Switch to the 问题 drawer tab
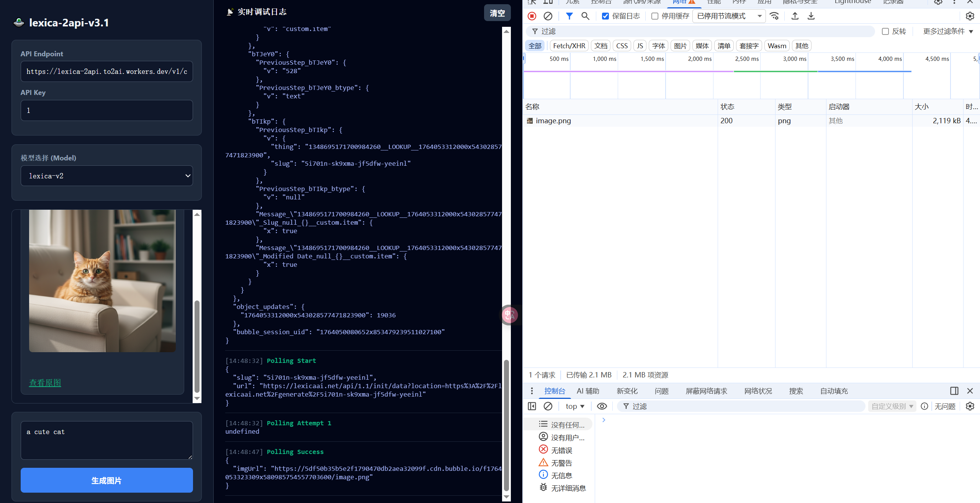This screenshot has height=503, width=980. click(661, 391)
